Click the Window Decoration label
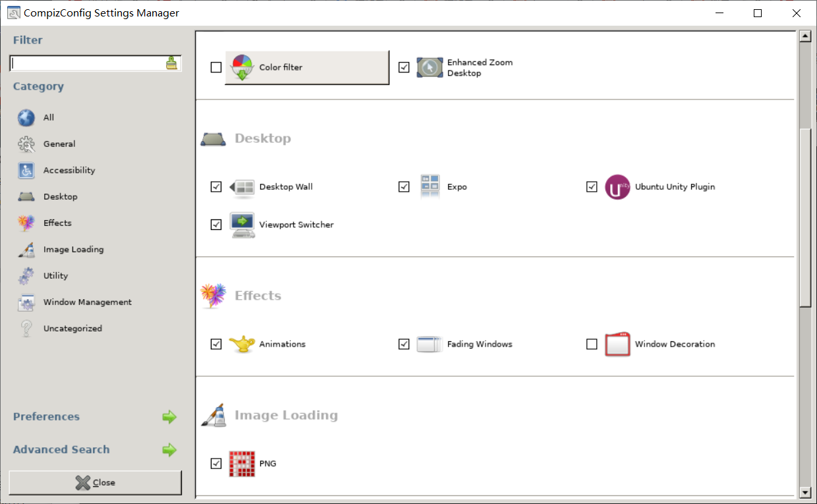The height and width of the screenshot is (504, 817). 675,344
